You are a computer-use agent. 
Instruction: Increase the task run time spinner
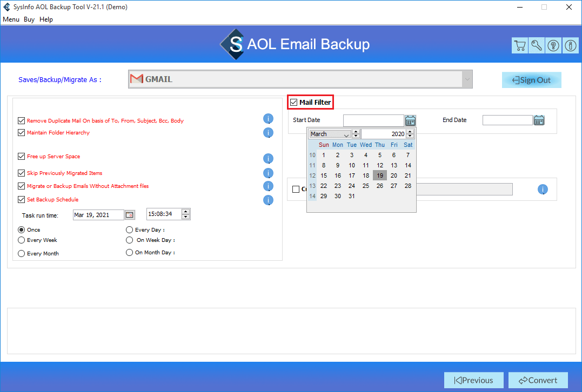pos(185,212)
